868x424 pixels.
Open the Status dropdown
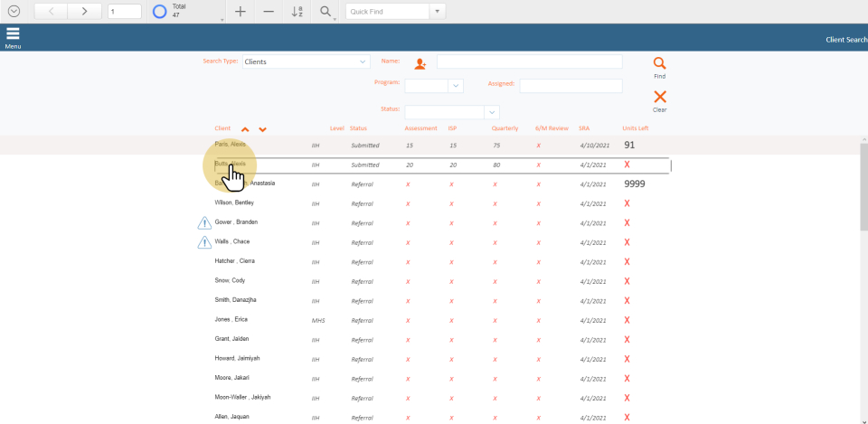coord(492,112)
